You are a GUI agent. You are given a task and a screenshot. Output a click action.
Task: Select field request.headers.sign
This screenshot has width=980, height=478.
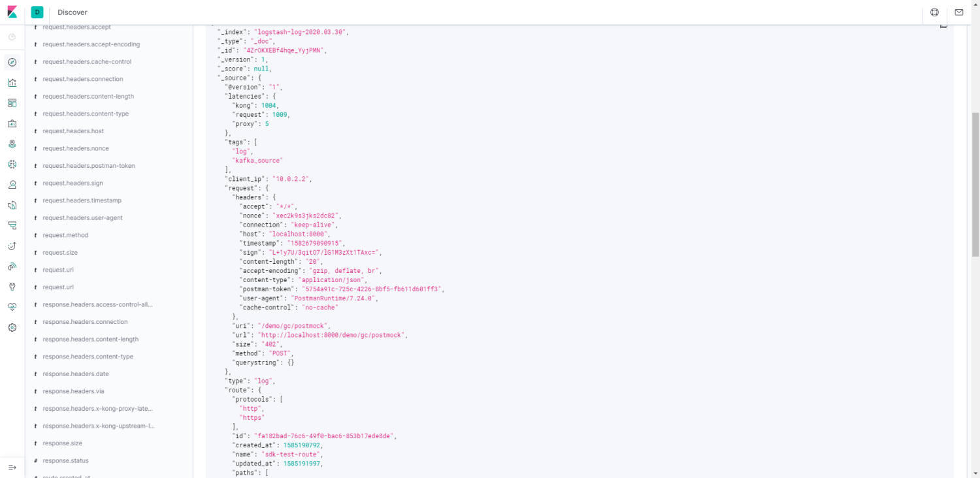coord(73,183)
